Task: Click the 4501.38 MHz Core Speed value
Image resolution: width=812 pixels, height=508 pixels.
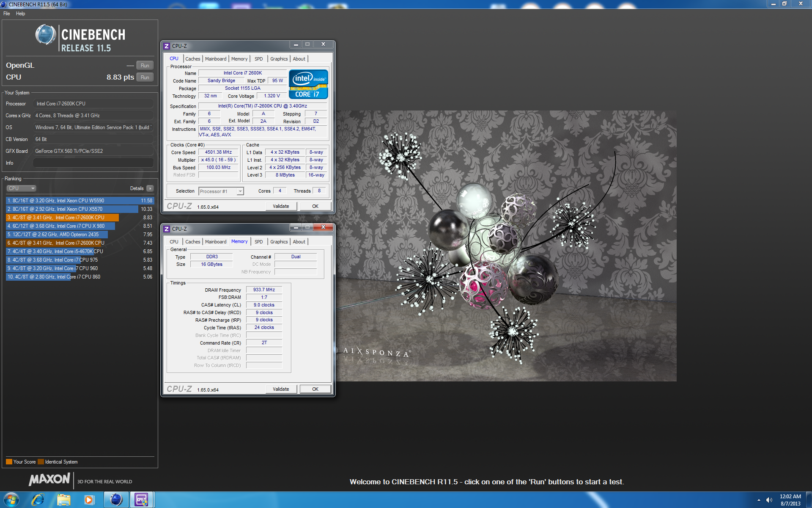Action: [218, 152]
